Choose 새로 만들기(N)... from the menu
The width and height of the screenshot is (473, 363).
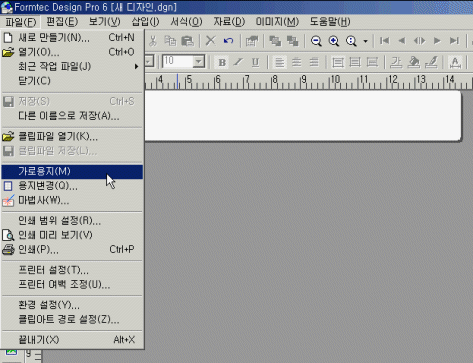pos(72,38)
